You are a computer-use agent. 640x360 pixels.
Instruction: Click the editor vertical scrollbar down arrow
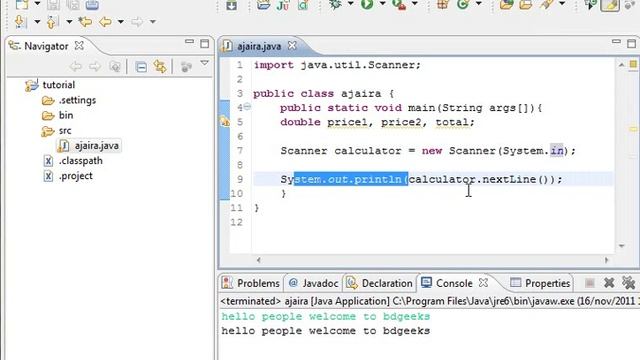[621, 246]
